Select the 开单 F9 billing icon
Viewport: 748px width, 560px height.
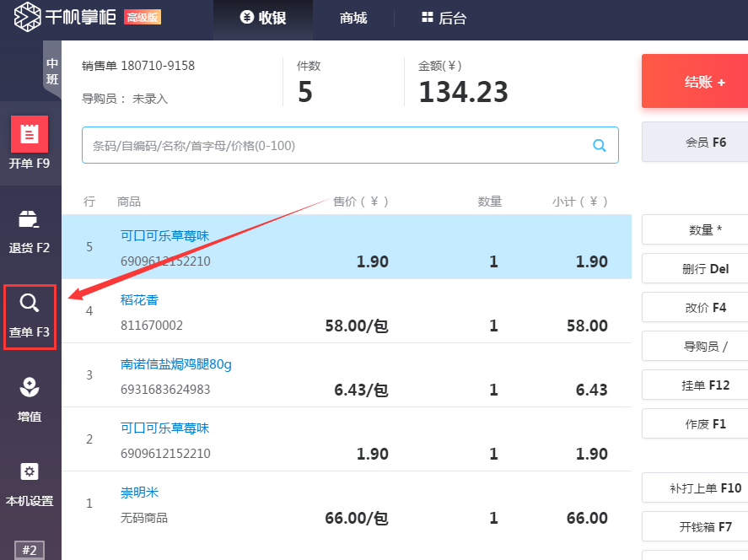point(30,143)
